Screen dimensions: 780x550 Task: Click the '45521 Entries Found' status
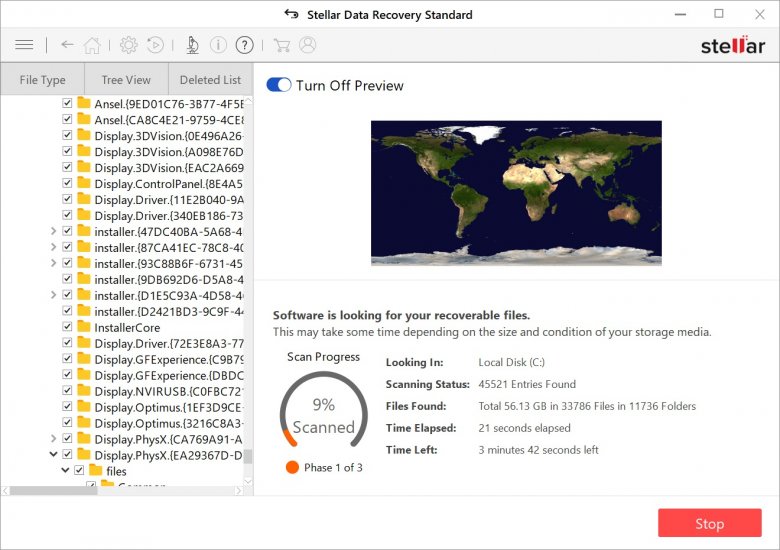tap(527, 384)
